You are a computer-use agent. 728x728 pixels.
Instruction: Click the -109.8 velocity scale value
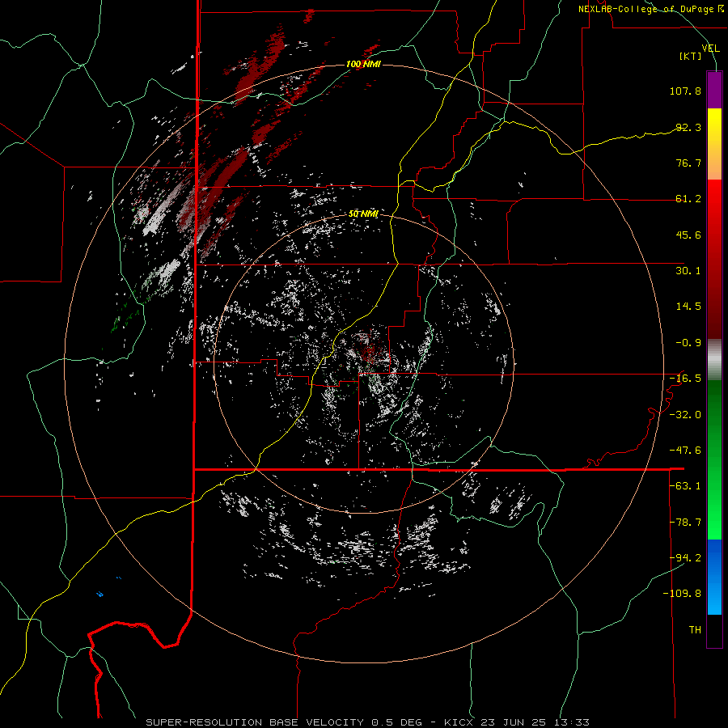pyautogui.click(x=683, y=594)
